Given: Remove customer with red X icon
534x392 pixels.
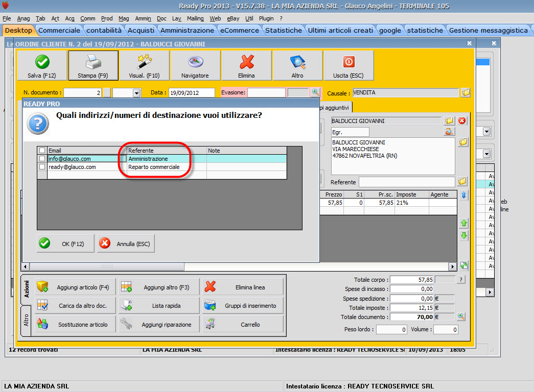Looking at the screenshot, I should pos(462,121).
